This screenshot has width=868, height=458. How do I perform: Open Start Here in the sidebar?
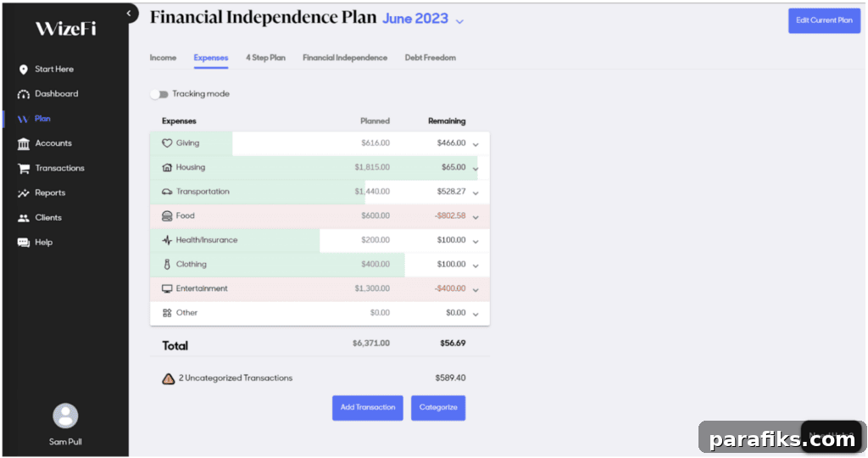pos(54,70)
